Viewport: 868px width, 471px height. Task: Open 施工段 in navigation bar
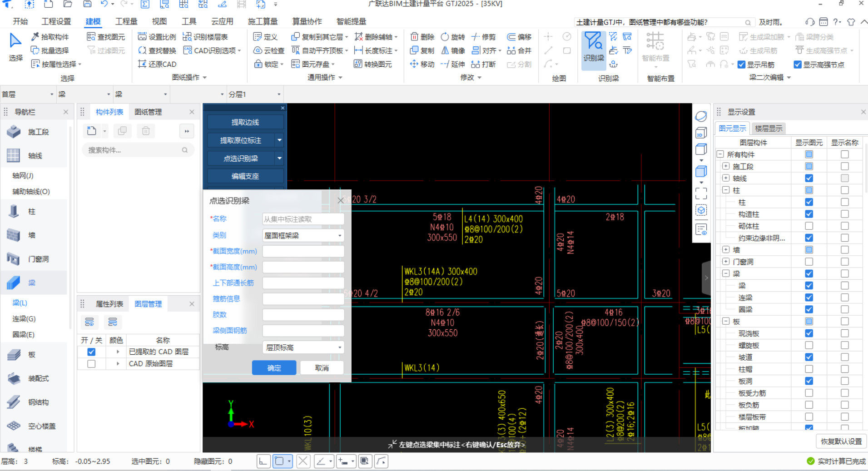point(34,132)
